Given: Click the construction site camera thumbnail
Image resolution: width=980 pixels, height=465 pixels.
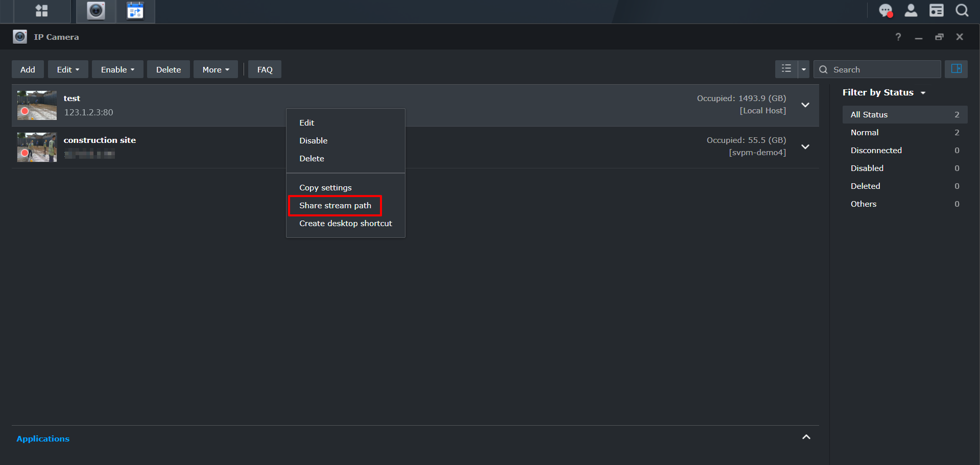Looking at the screenshot, I should coord(36,147).
